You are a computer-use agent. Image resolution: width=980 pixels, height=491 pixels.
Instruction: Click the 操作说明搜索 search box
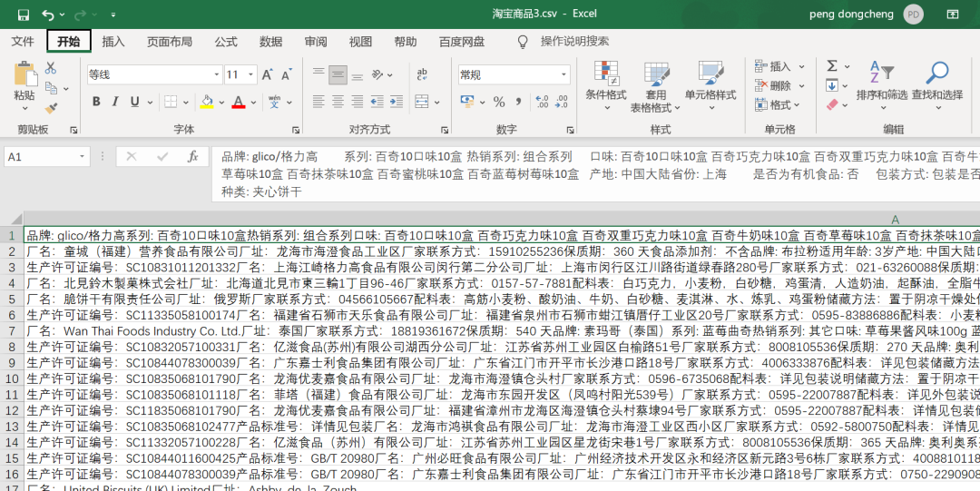574,42
